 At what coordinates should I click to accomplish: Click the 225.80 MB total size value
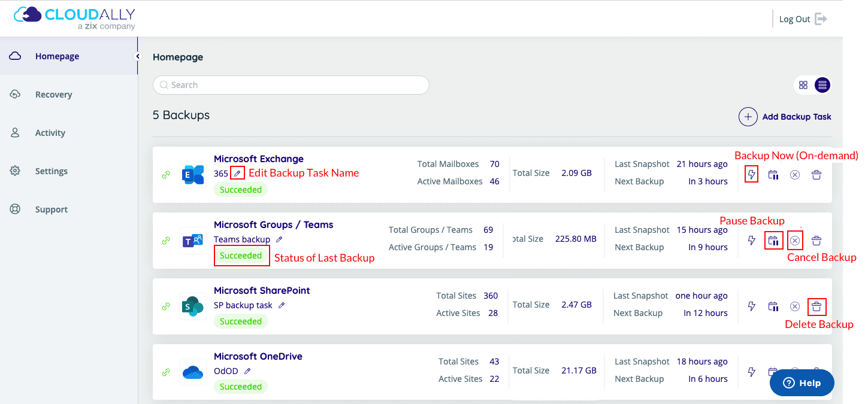pyautogui.click(x=576, y=239)
